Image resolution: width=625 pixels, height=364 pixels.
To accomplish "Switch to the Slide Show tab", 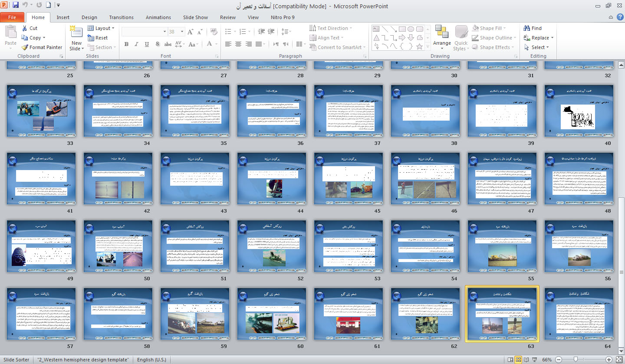I will click(x=195, y=17).
